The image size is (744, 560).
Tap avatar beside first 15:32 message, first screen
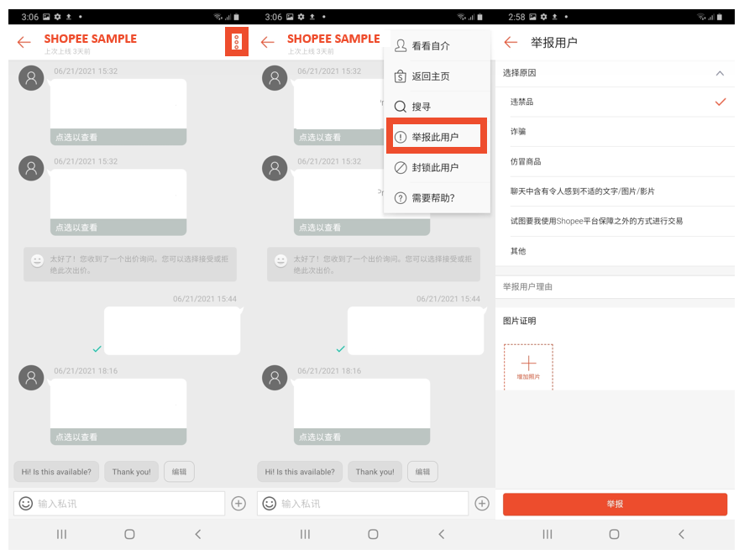coord(31,78)
